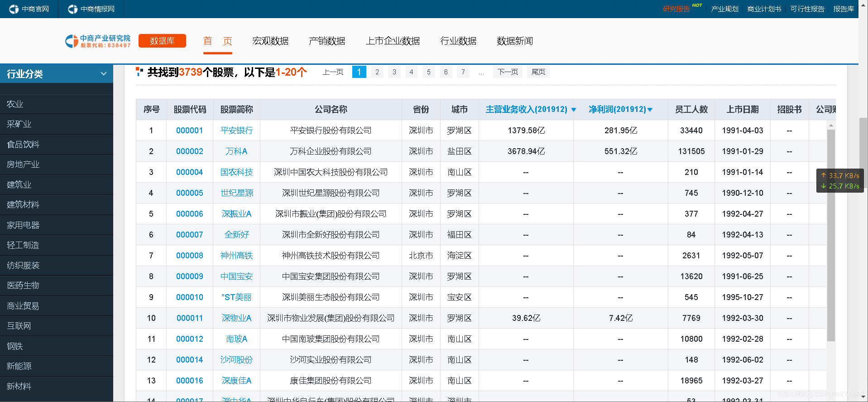Image resolution: width=868 pixels, height=402 pixels.
Task: Open stock code 000007
Action: (x=189, y=235)
